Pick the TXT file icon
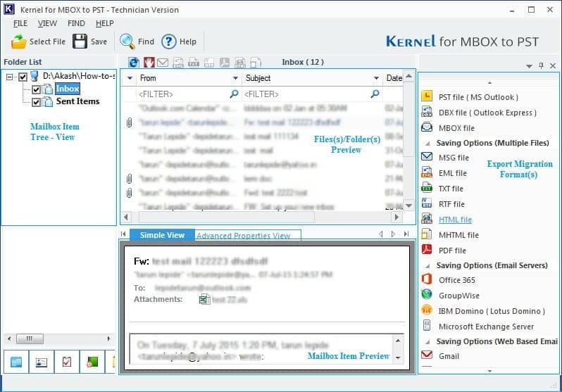This screenshot has width=562, height=392. 427,188
